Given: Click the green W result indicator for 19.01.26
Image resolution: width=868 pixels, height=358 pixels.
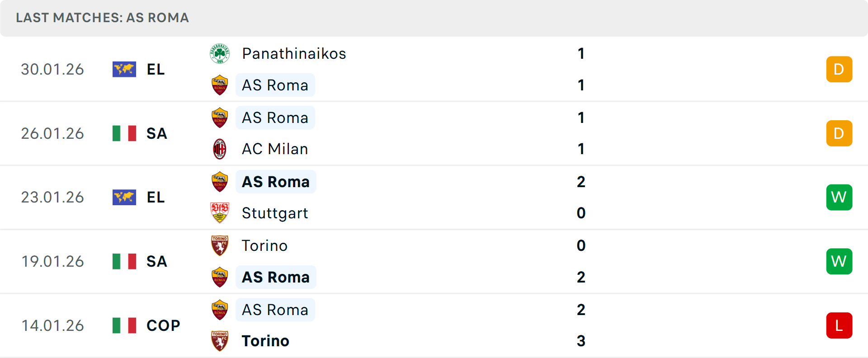Looking at the screenshot, I should click(839, 261).
